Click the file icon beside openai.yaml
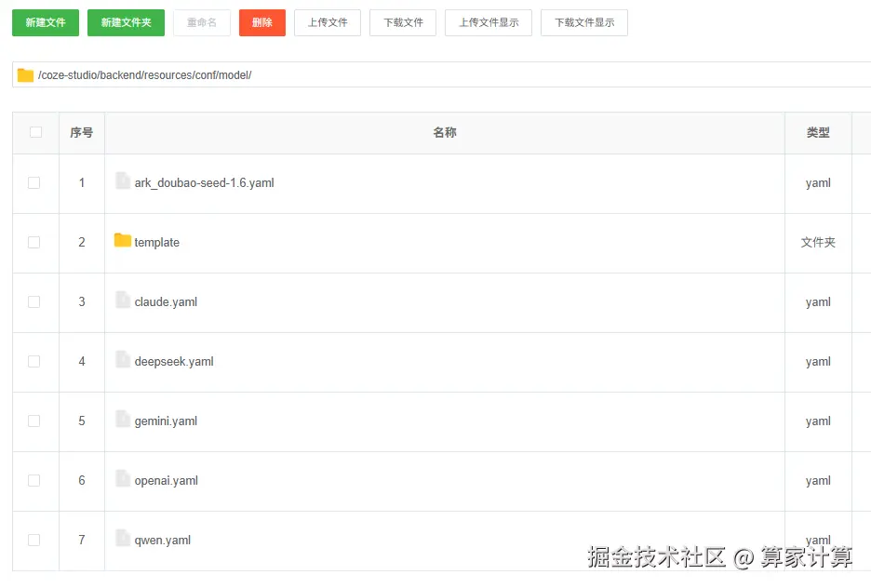 click(x=122, y=480)
